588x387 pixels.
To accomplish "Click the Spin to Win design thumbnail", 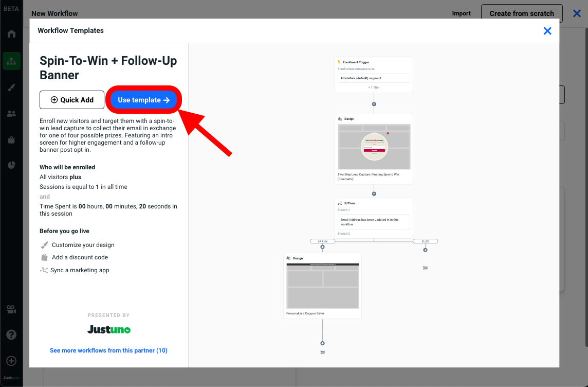I will tap(374, 147).
